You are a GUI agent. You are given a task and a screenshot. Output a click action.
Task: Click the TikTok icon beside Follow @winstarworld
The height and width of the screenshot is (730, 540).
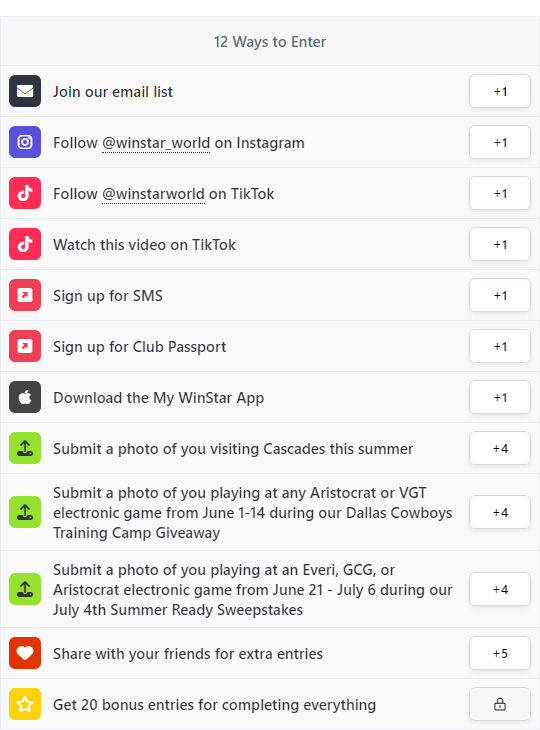pyautogui.click(x=25, y=193)
